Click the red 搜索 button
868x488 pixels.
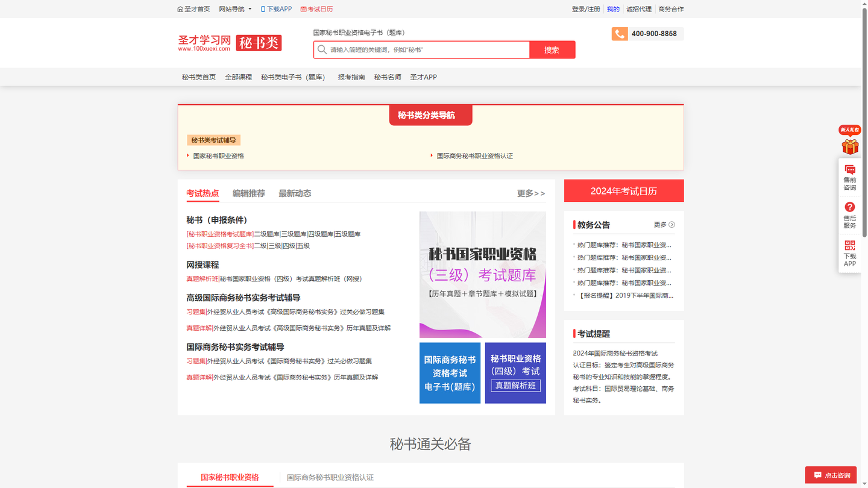[552, 49]
